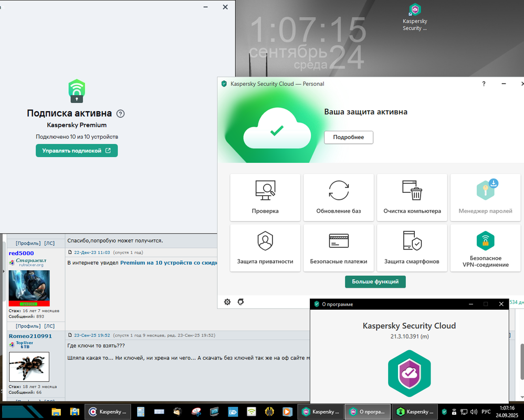Switch to the Kaspersky Security Cloud taskbar window
Image resolution: width=524 pixels, height=420 pixels.
[x=320, y=412]
